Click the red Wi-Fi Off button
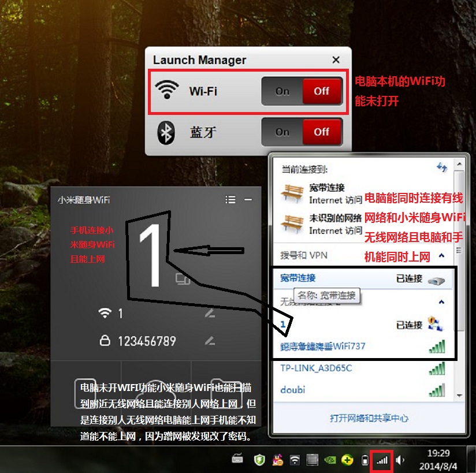 pyautogui.click(x=322, y=91)
